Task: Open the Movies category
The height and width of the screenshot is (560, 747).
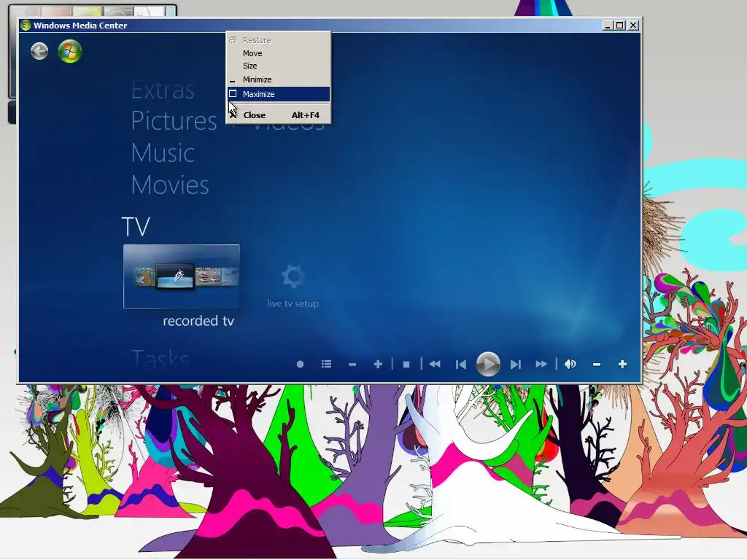Action: [x=170, y=184]
